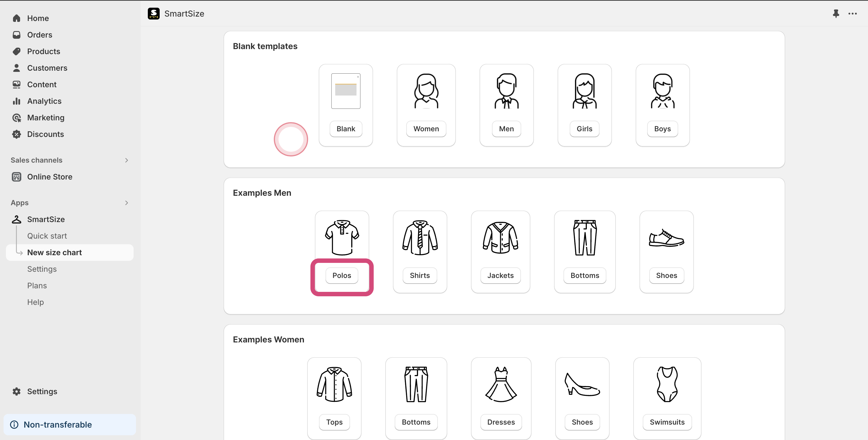The image size is (868, 440).
Task: Click the Discounts badge icon
Action: pyautogui.click(x=17, y=134)
